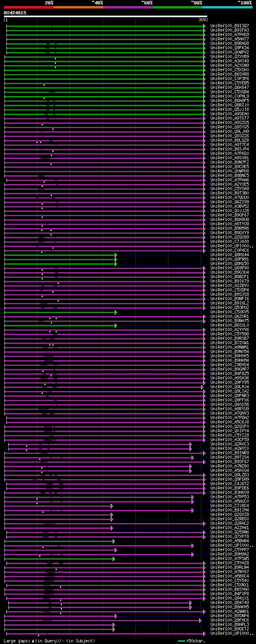Follow link UniRef100_B9GET2
The image size is (256, 644).
230,629
